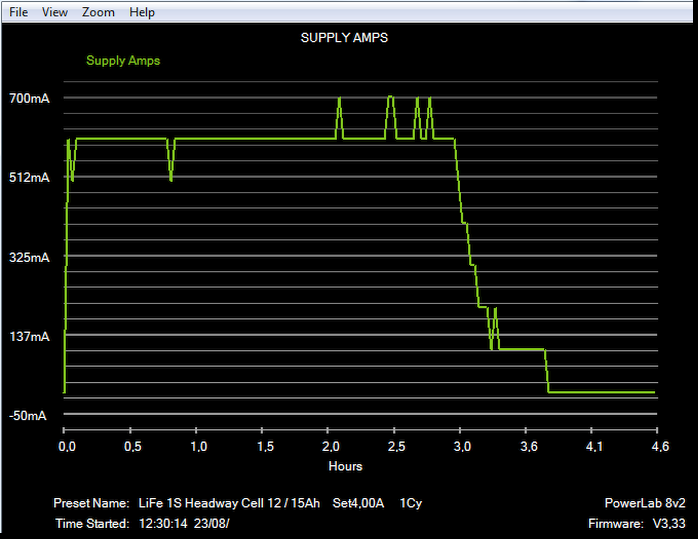Image resolution: width=698 pixels, height=539 pixels.
Task: Click the 3,0 hours axis label
Action: point(462,446)
